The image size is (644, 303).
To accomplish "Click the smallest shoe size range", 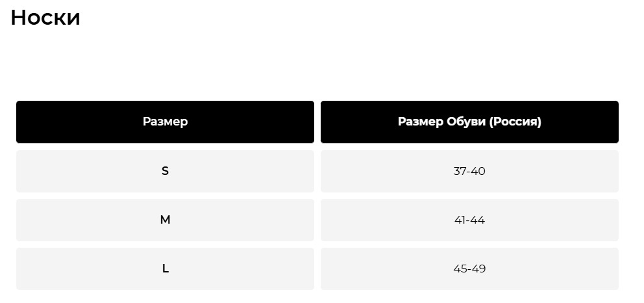I will pos(469,171).
